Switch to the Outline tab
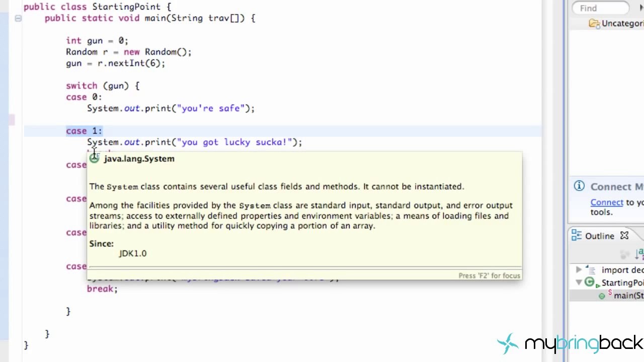644x362 pixels. [x=599, y=236]
